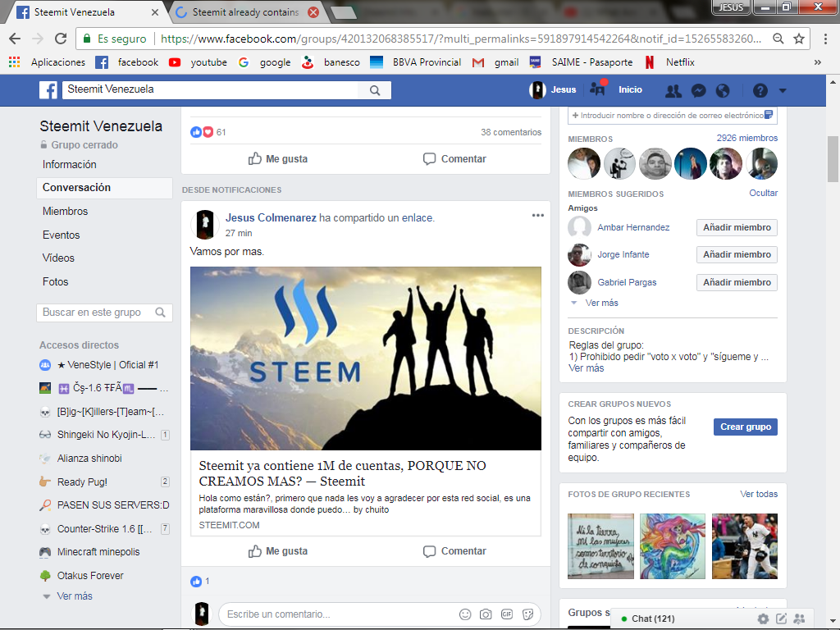Click the 'Crear grupo' button
The image size is (840, 630).
point(745,427)
